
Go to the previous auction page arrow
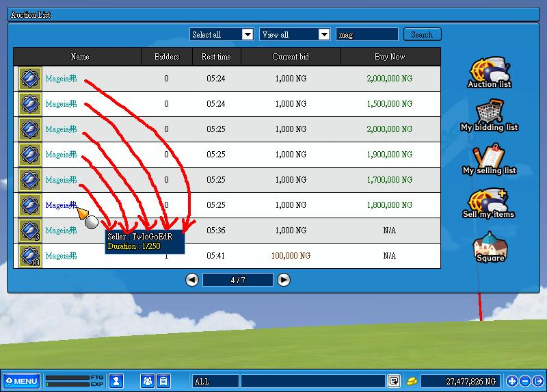point(192,280)
